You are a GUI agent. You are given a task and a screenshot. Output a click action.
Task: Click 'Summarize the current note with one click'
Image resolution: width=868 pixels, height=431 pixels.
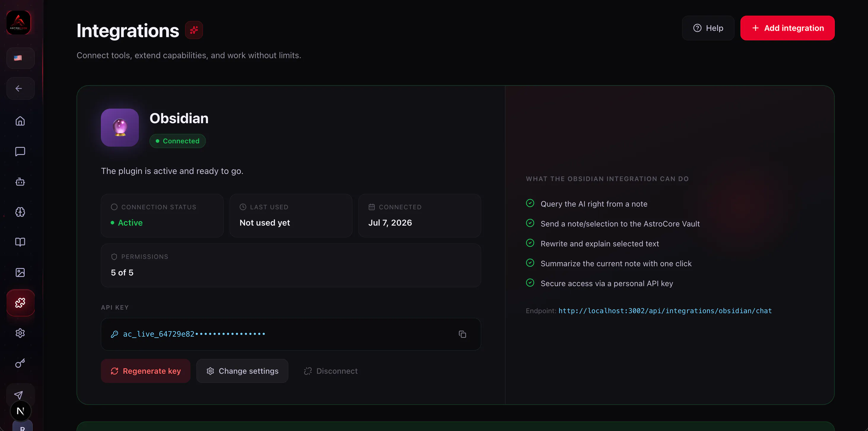pyautogui.click(x=616, y=264)
